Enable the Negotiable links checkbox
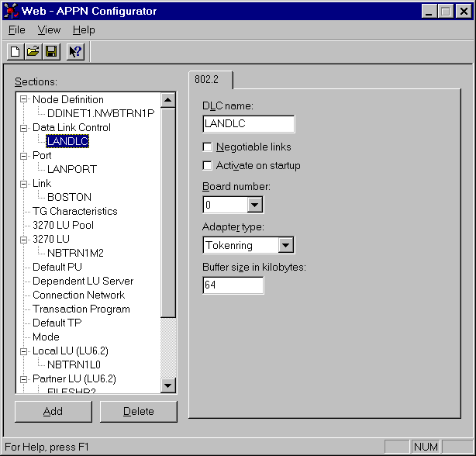The height and width of the screenshot is (456, 476). pyautogui.click(x=207, y=147)
